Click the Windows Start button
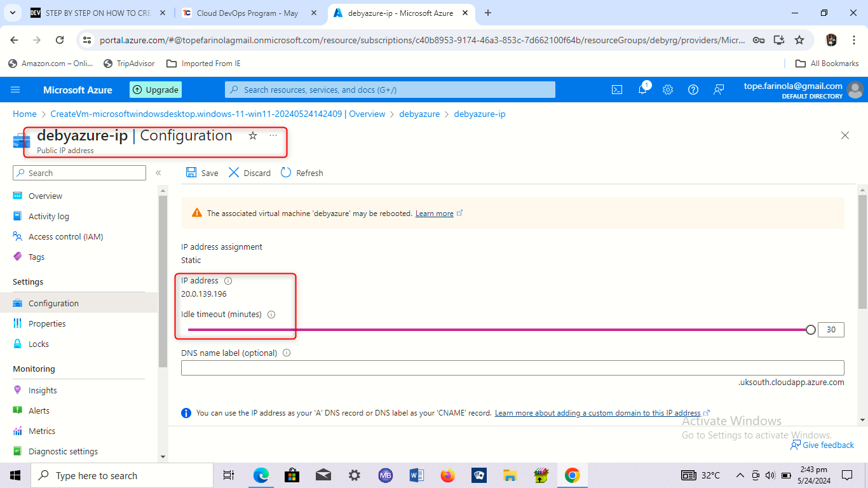Image resolution: width=868 pixels, height=488 pixels. [x=15, y=475]
